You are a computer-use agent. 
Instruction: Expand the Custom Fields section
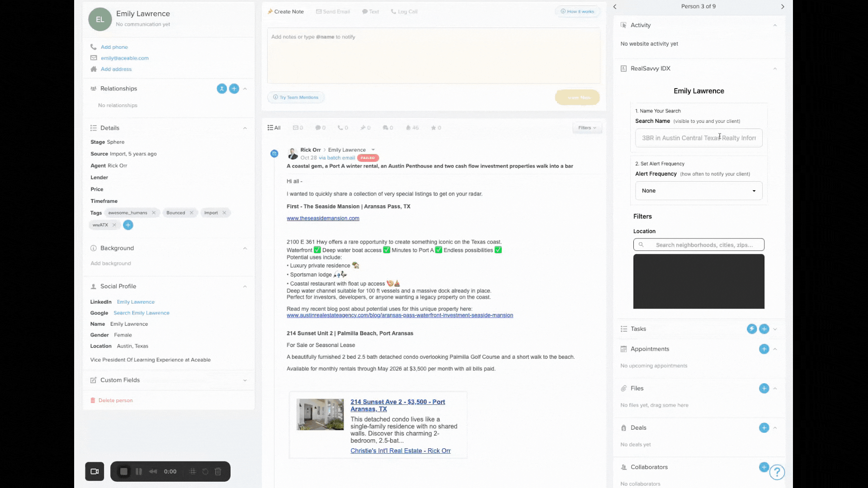click(x=245, y=380)
